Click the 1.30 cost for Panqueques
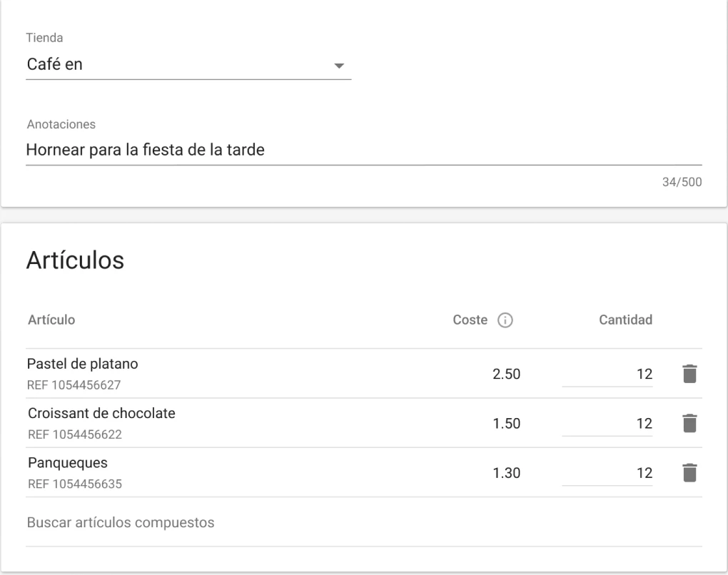The height and width of the screenshot is (575, 728). click(507, 472)
